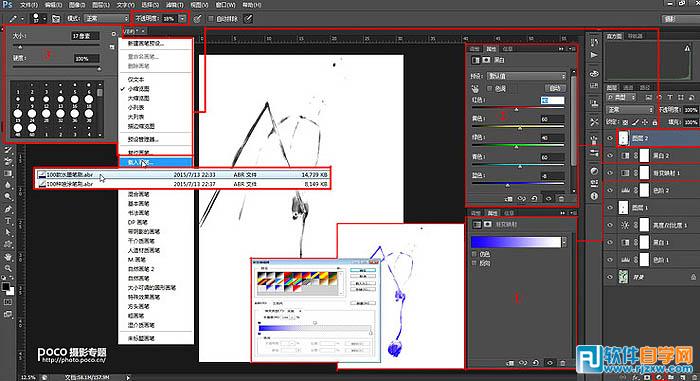Select the Zoom magnifier tool

pyautogui.click(x=8, y=268)
